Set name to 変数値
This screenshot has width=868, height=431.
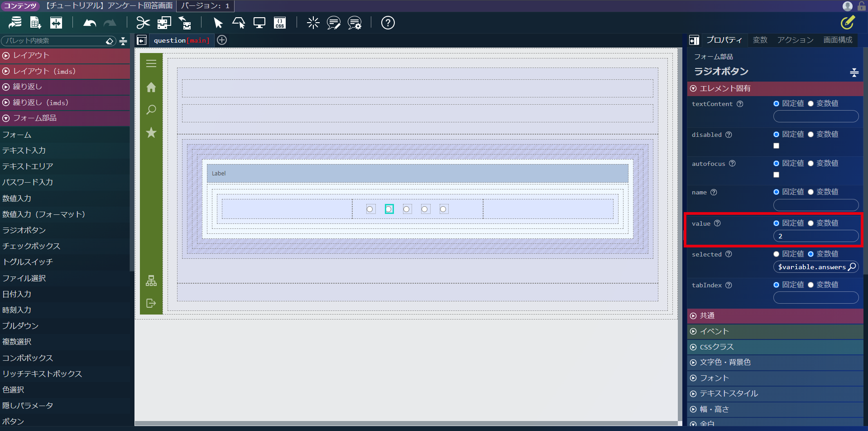810,192
